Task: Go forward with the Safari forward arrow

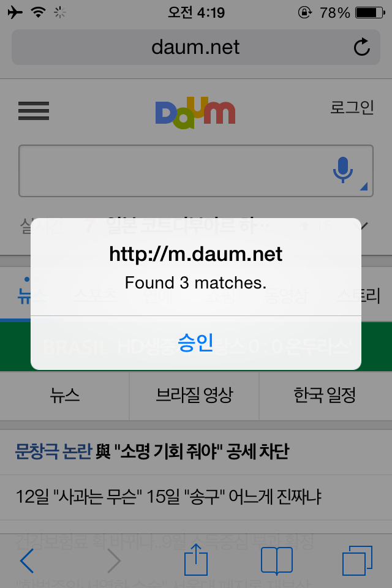Action: [114, 560]
